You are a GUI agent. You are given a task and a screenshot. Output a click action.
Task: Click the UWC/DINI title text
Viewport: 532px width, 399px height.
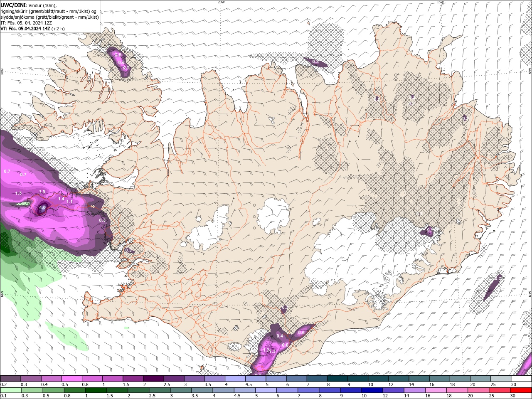click(x=13, y=5)
